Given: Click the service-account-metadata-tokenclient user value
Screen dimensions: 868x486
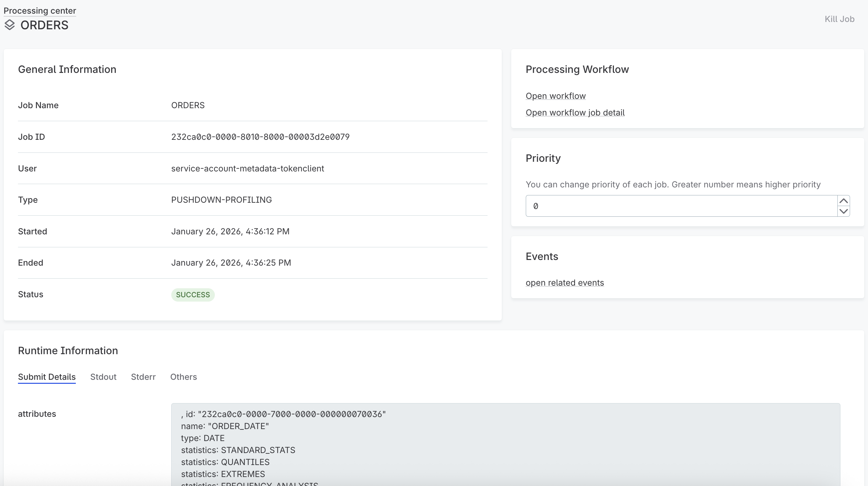Looking at the screenshot, I should 247,168.
